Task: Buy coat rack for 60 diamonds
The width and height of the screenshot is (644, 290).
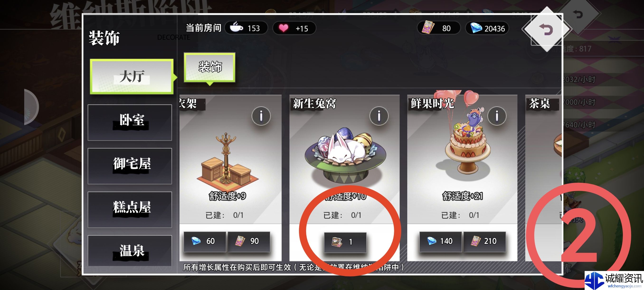Action: [x=205, y=241]
